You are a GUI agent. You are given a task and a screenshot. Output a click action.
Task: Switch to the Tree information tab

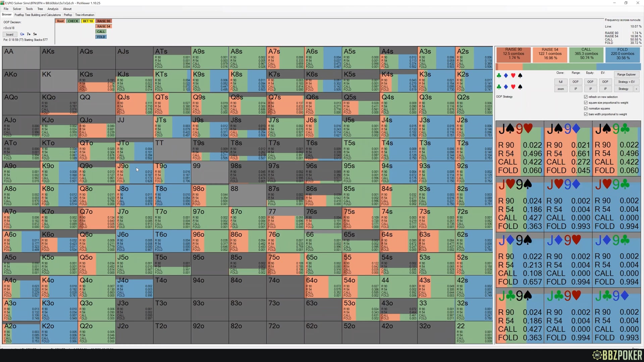point(85,15)
